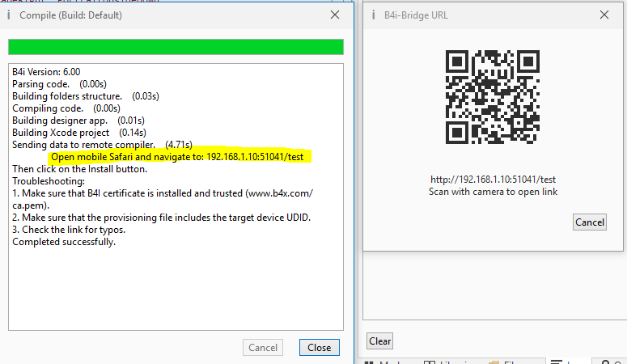Click the QR code image
This screenshot has width=627, height=364.
(x=492, y=97)
